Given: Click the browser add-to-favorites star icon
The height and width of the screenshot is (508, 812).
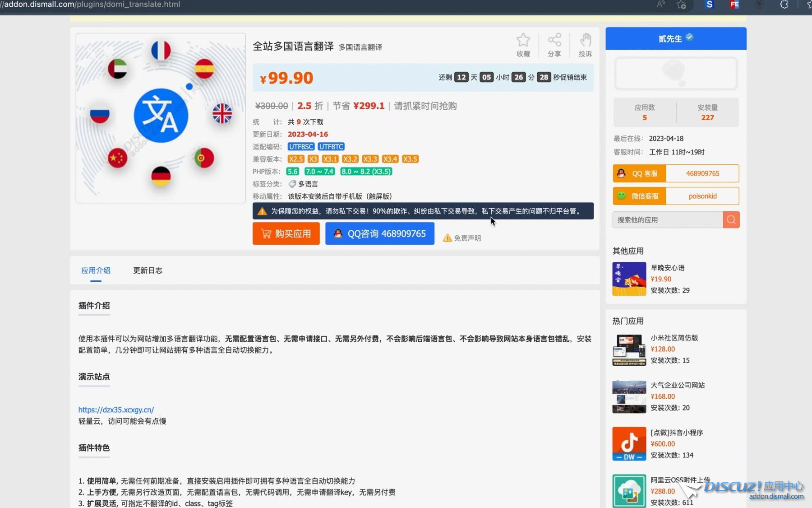Looking at the screenshot, I should click(x=681, y=5).
